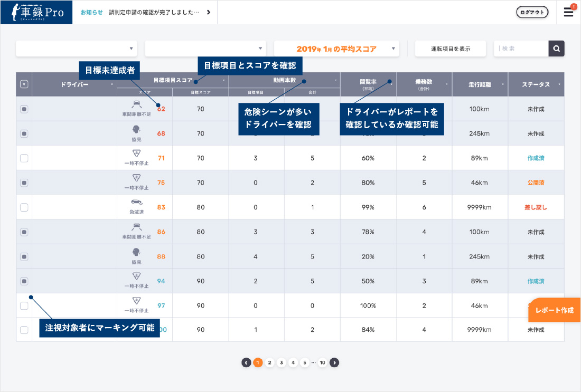Viewport: 581px width, 392px height.
Task: Sort by the 走行距離 column header
Action: tap(480, 84)
